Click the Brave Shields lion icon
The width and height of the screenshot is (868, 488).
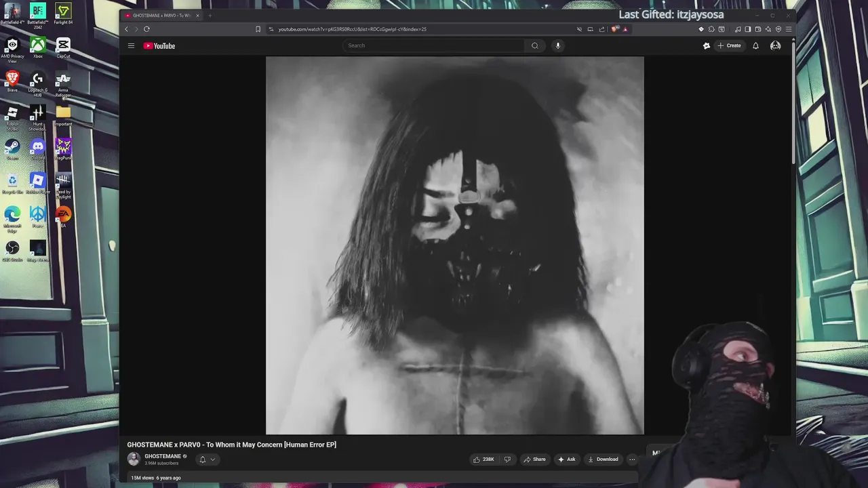pos(615,29)
